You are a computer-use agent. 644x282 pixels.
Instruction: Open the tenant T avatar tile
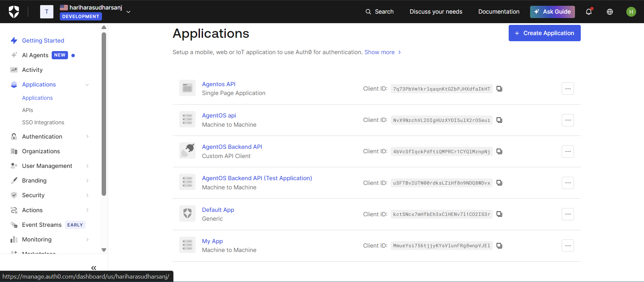pos(47,12)
